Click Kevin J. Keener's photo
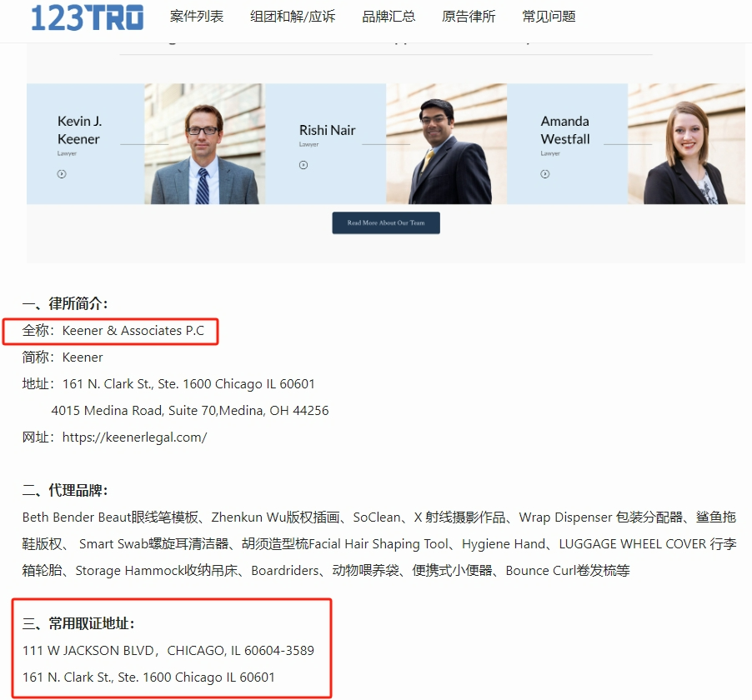The height and width of the screenshot is (700, 752). coord(205,144)
